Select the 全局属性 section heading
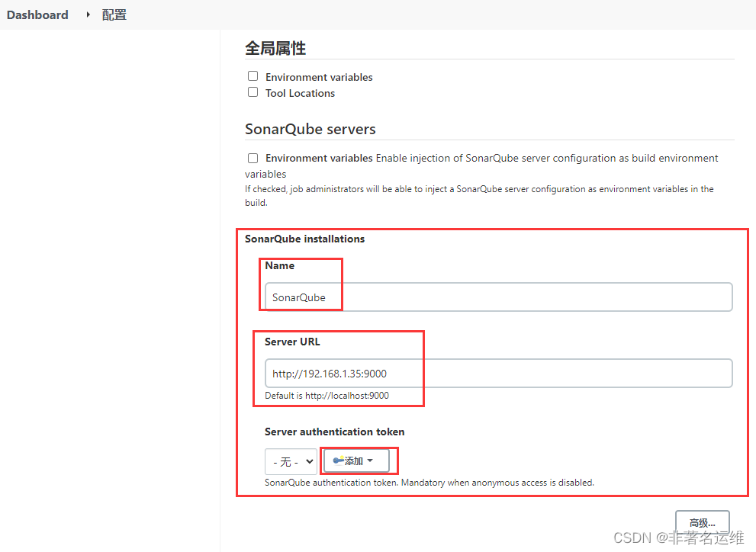Screen dimensions: 756x552 275,48
